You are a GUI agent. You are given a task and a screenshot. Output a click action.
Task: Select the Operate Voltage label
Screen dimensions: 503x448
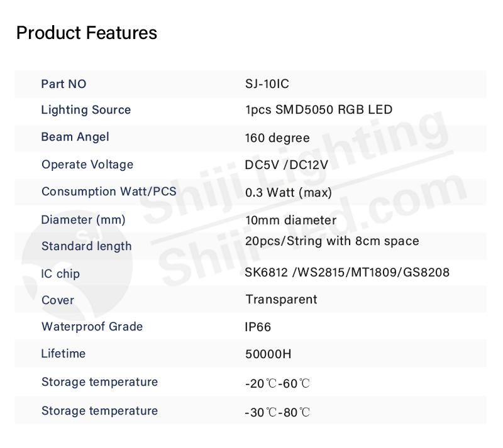[87, 165]
